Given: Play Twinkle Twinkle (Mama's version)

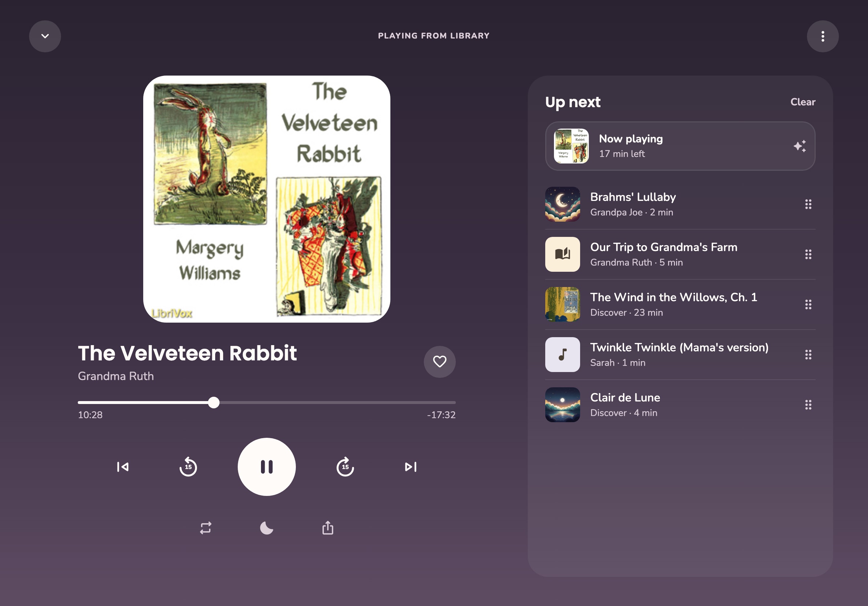Looking at the screenshot, I should click(680, 354).
